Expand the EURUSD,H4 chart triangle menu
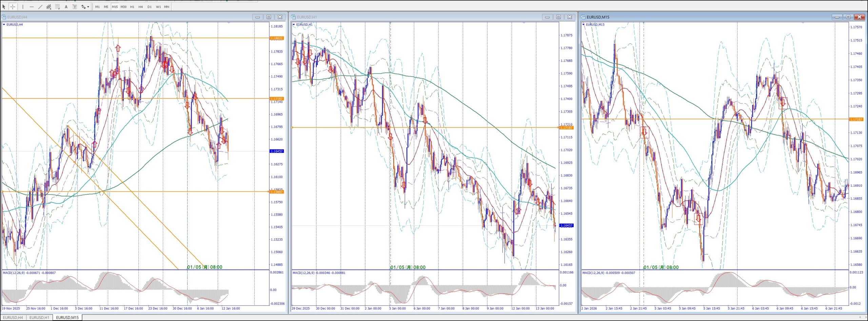The width and height of the screenshot is (868, 321). (4, 25)
